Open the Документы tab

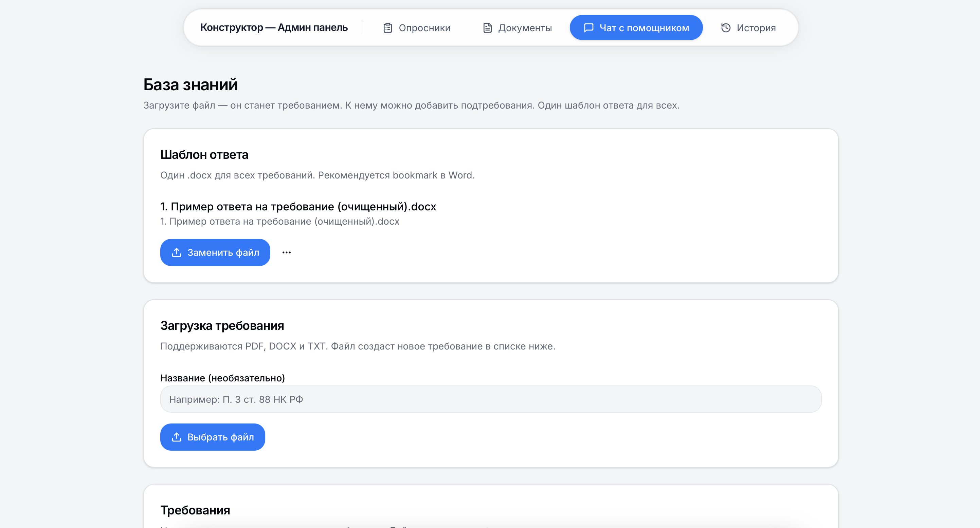[518, 28]
